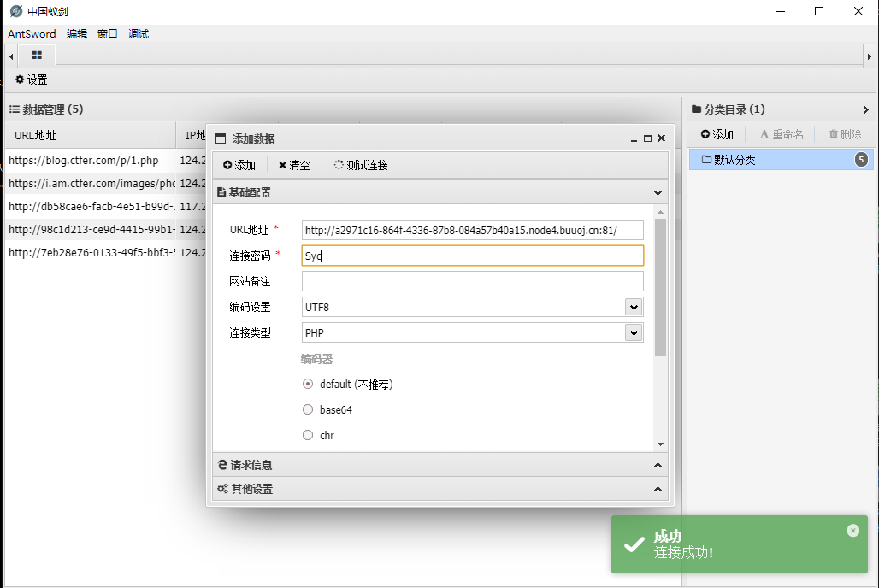This screenshot has width=879, height=588.
Task: Close the 添加数据 dialog
Action: point(662,138)
